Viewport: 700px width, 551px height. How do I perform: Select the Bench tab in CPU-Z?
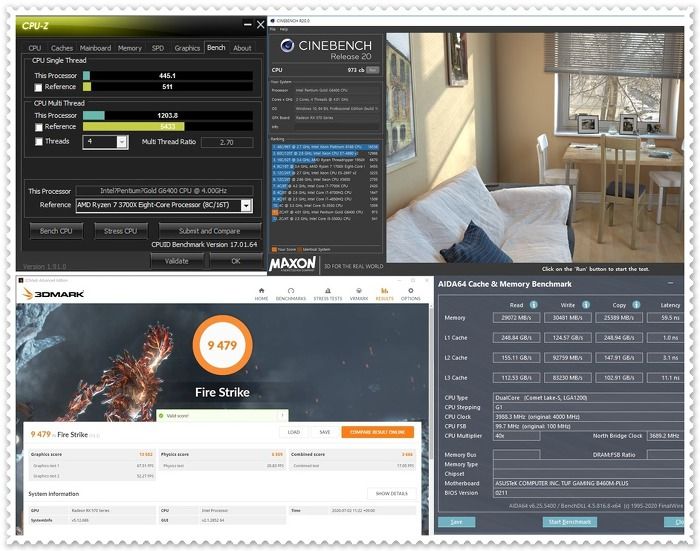click(216, 47)
